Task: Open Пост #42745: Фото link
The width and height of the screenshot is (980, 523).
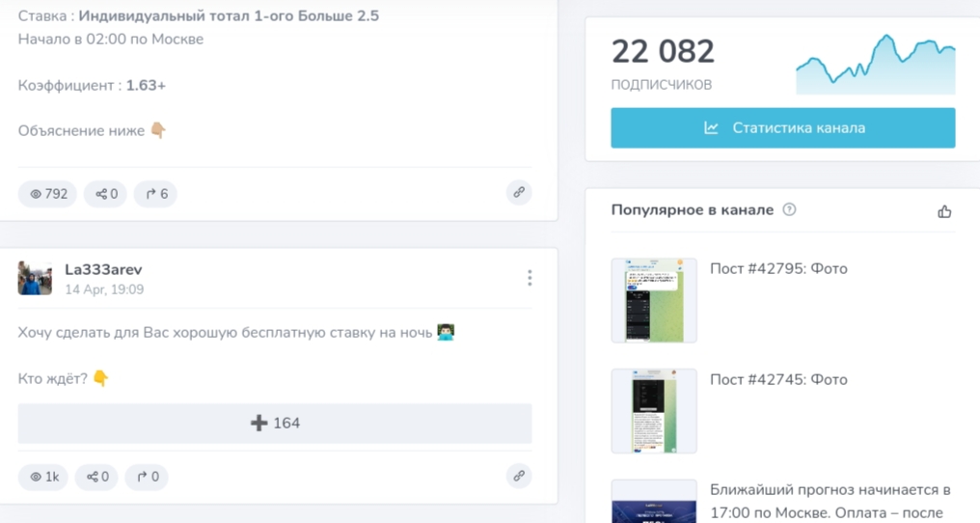Action: click(777, 379)
